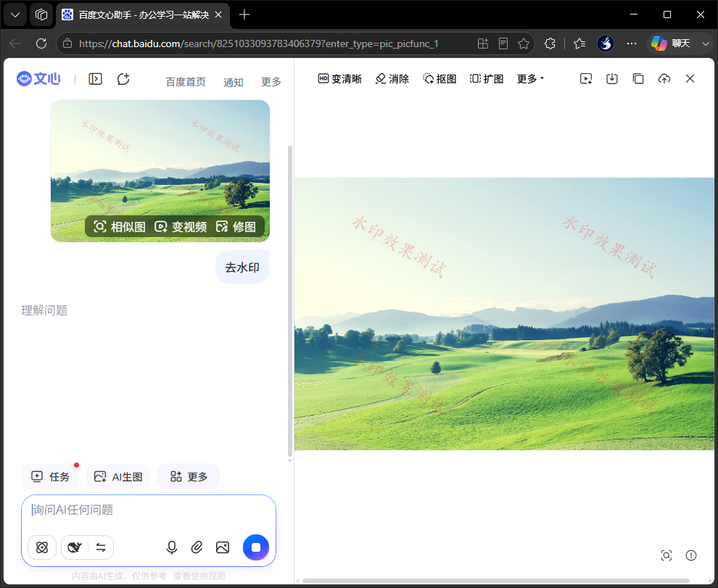This screenshot has width=718, height=588.
Task: Stop generation with the blue stop button
Action: (256, 547)
